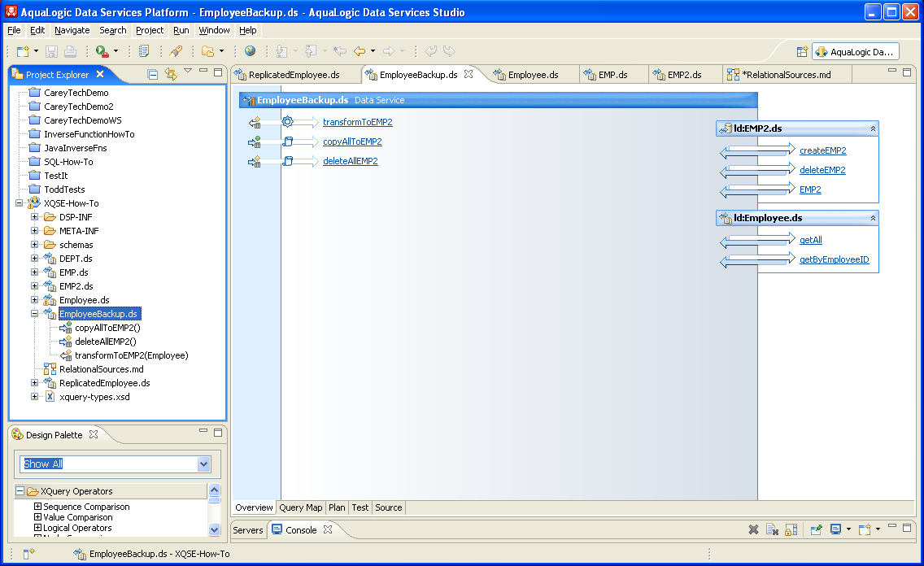Click the copyAllToEMP2 procedure cylinder icon

[x=288, y=141]
